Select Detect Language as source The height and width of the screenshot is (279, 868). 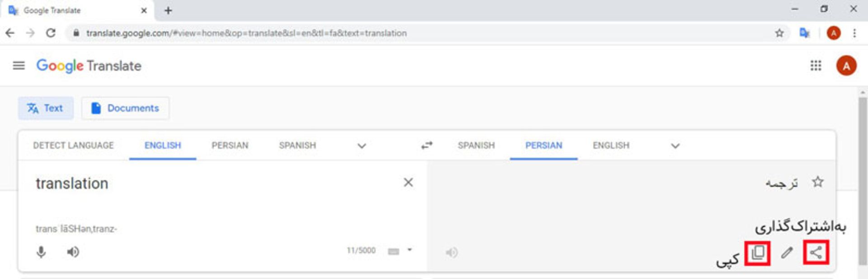(73, 145)
